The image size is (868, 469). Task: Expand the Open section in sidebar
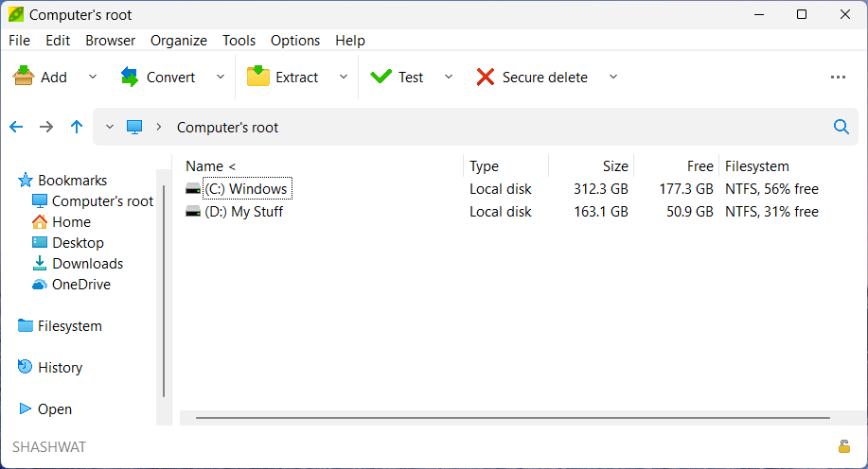[x=26, y=409]
